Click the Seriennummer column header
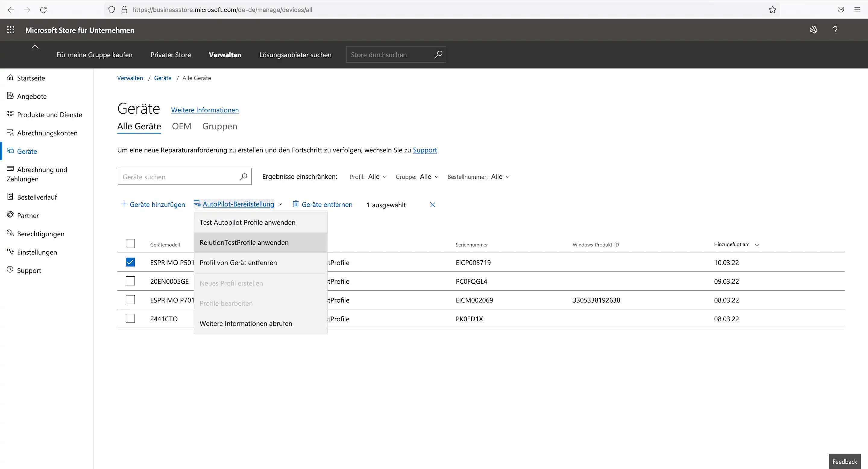Screen dimensions: 868x469 coord(471,245)
